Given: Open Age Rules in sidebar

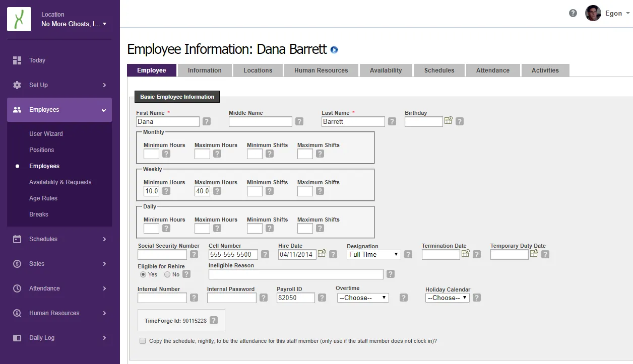Looking at the screenshot, I should pyautogui.click(x=43, y=198).
